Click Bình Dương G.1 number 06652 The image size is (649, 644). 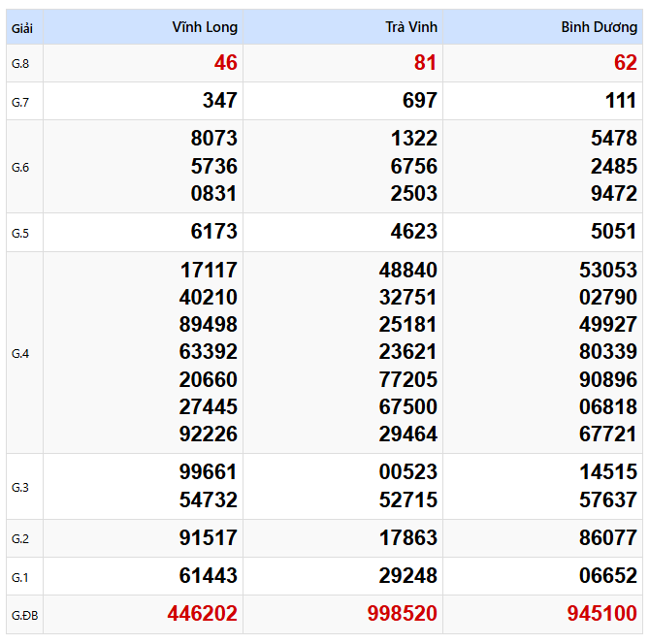(x=607, y=576)
